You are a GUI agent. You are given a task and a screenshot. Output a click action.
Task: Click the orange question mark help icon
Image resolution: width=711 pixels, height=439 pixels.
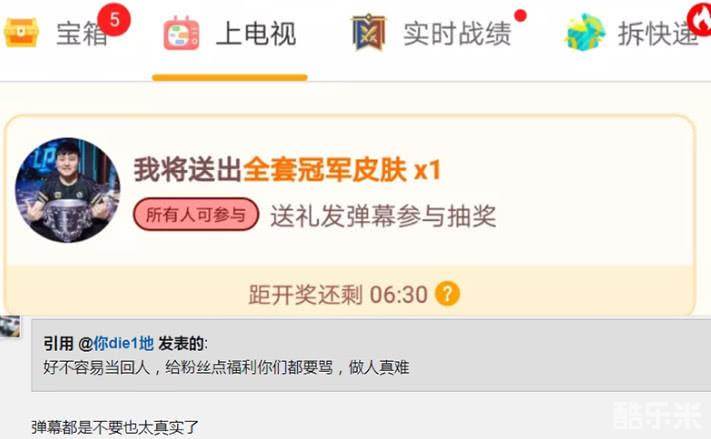[x=447, y=294]
